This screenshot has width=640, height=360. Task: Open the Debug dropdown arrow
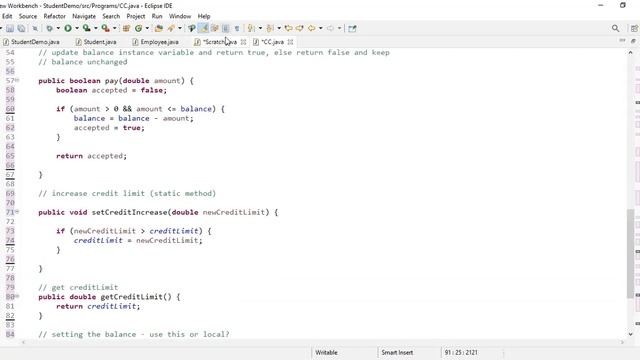click(58, 28)
